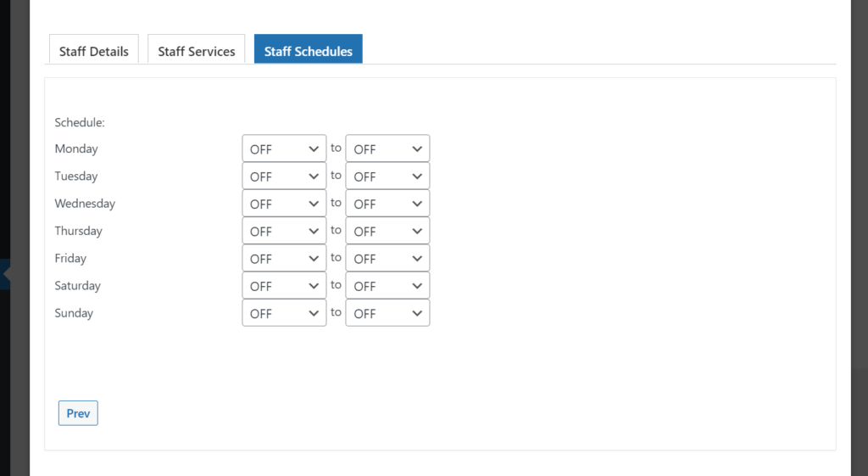Expand Sunday end time dropdown
The width and height of the screenshot is (868, 476).
pyautogui.click(x=387, y=313)
